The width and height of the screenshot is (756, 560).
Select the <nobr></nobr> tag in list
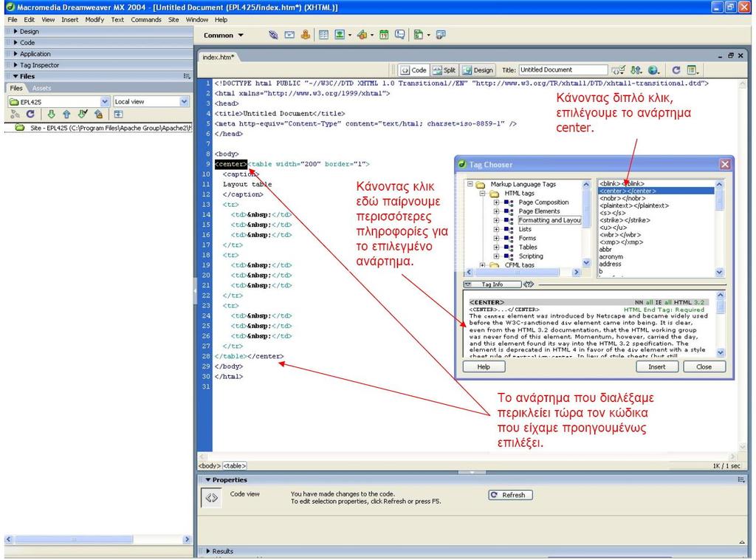(622, 198)
